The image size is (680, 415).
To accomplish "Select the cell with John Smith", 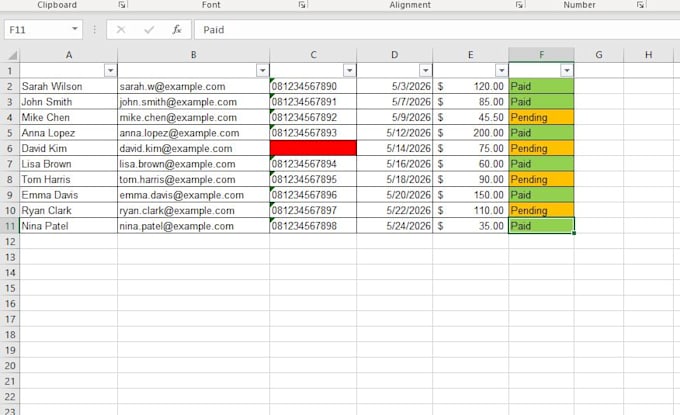I will 69,102.
